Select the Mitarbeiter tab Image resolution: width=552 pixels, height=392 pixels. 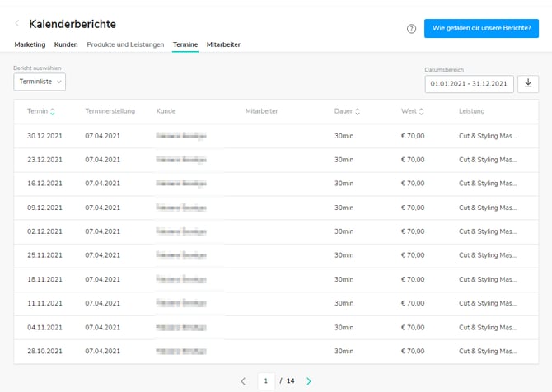(223, 44)
